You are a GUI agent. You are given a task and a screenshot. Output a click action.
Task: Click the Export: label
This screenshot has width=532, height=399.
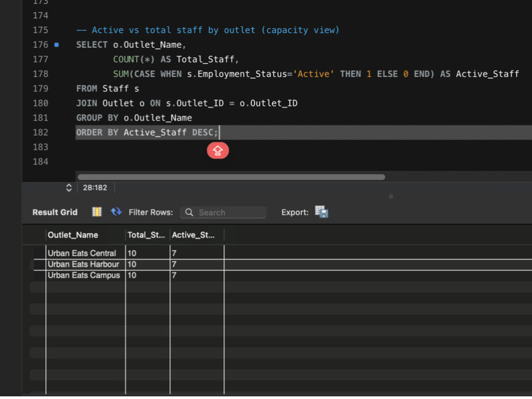coord(295,212)
